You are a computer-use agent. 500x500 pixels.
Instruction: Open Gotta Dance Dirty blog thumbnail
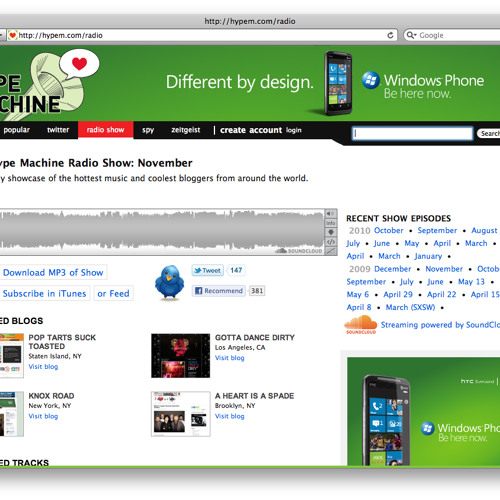[x=180, y=356]
